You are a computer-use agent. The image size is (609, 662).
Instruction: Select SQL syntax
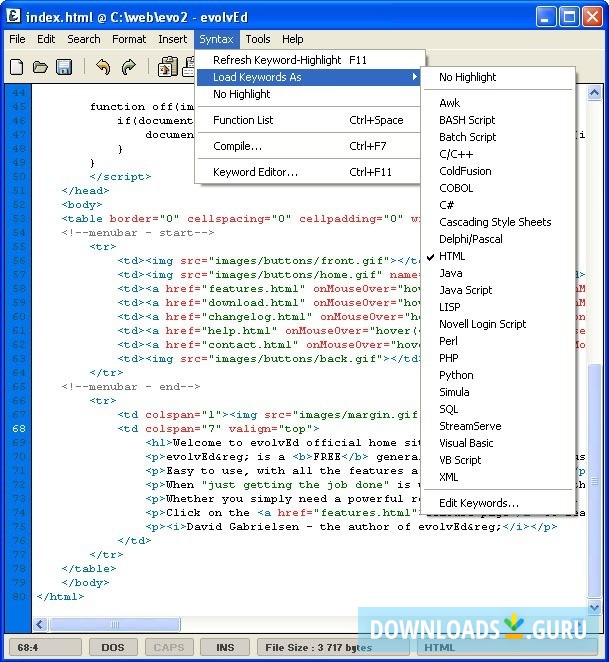[x=498, y=409]
